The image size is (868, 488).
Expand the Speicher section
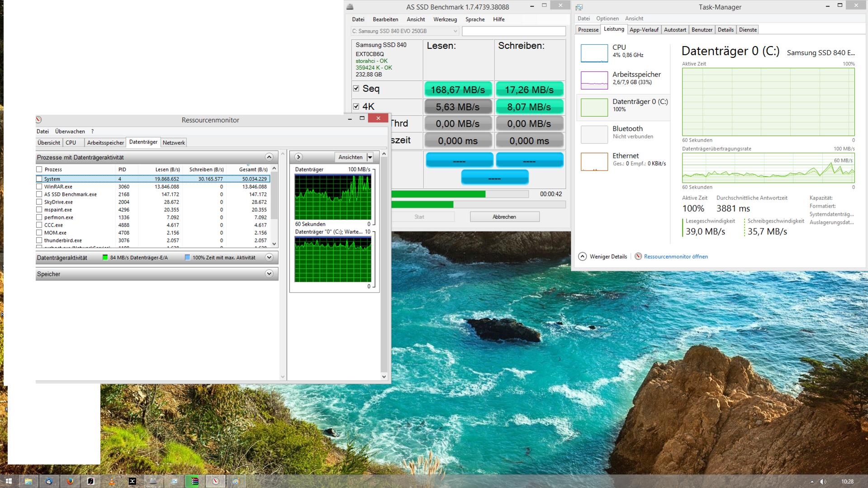(269, 274)
